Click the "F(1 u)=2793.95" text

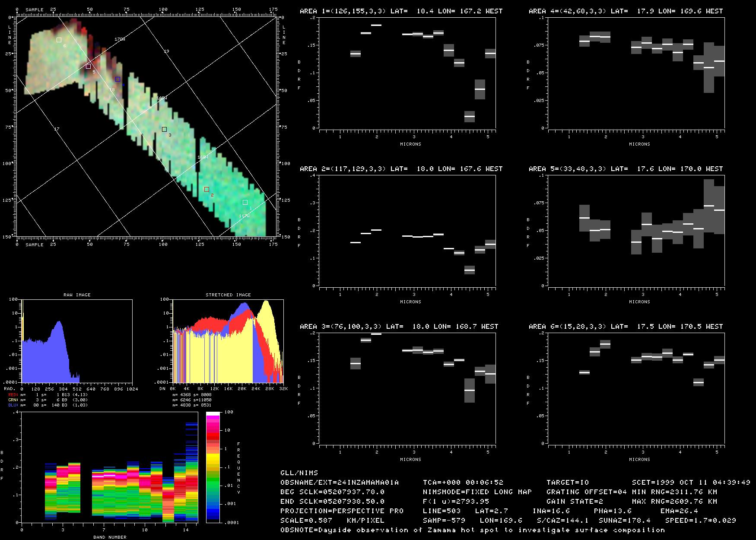click(456, 502)
